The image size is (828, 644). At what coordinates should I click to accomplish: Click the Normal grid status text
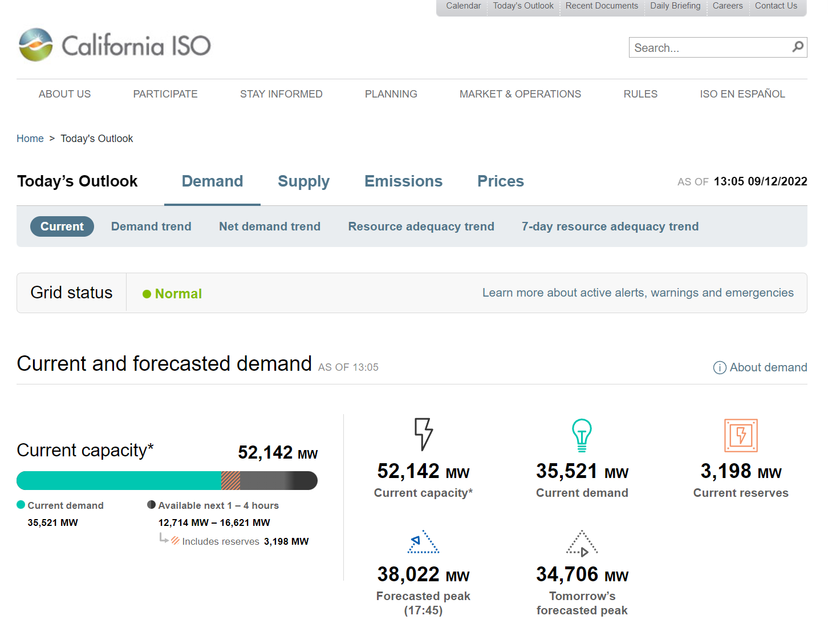[178, 294]
